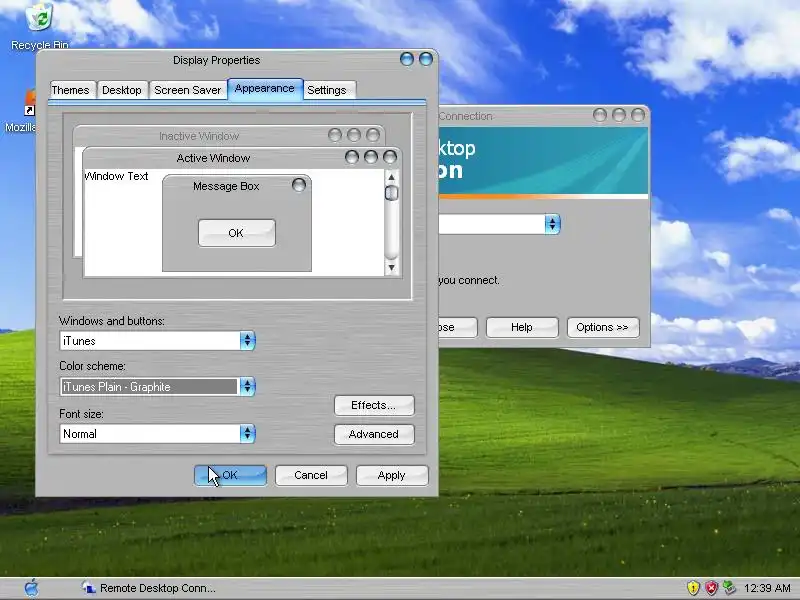Open the Screen Saver tab
The image size is (800, 600).
pos(188,90)
